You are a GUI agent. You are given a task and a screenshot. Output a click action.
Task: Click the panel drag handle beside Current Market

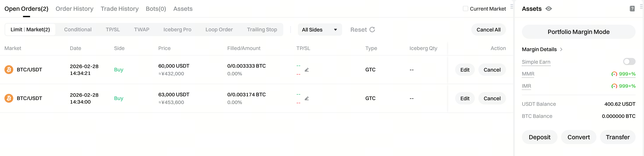[x=512, y=6]
